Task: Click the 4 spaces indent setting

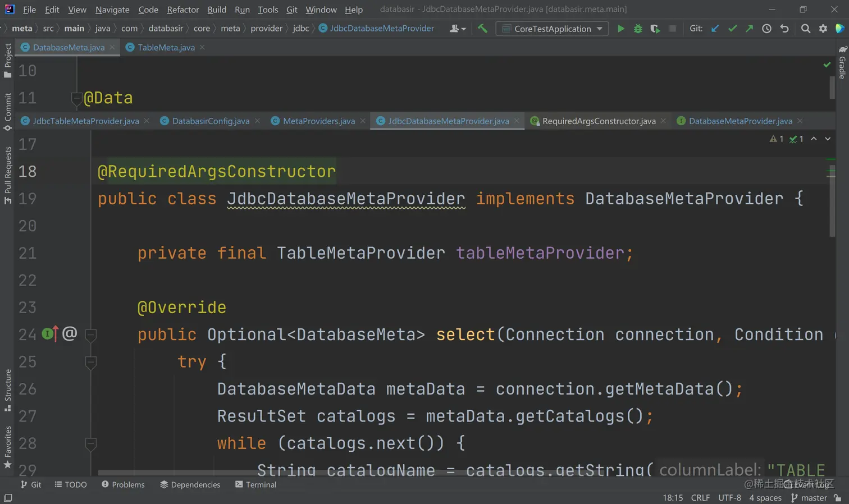Action: [x=765, y=498]
